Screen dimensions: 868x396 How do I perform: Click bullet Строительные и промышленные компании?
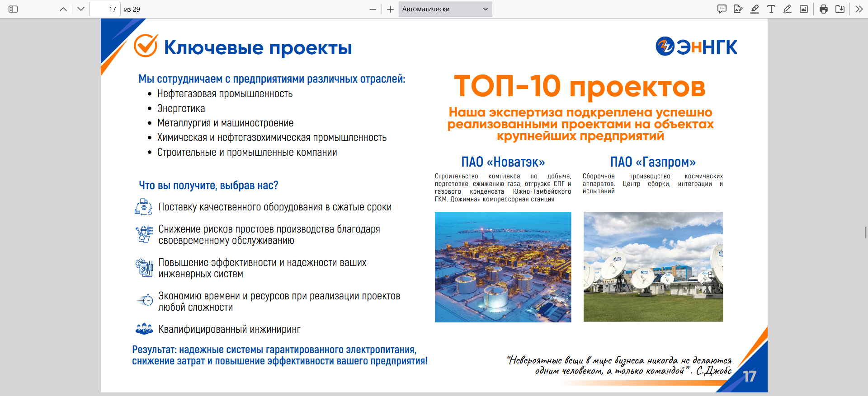(x=247, y=153)
